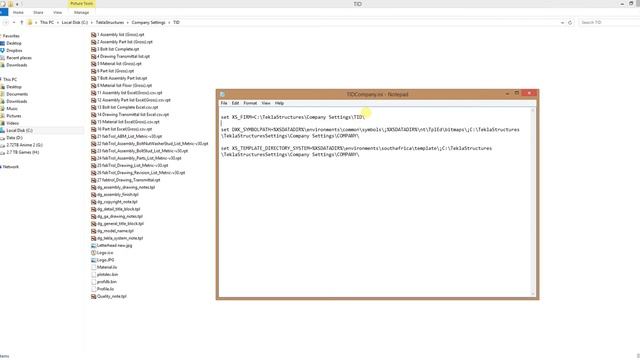Click the Videos folder icon in the sidebar

pyautogui.click(x=2, y=123)
